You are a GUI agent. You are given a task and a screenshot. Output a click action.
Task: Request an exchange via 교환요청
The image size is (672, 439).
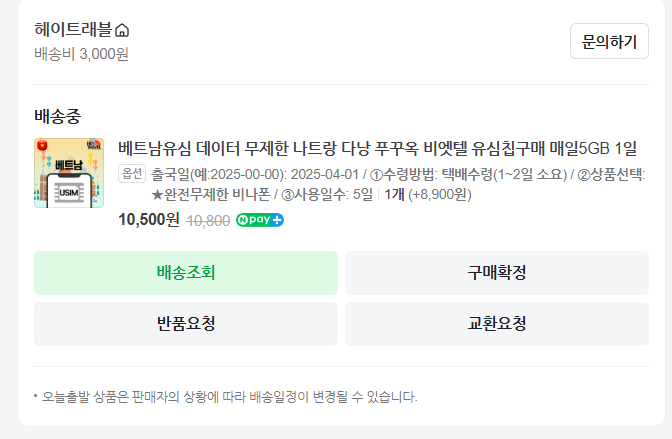[497, 324]
